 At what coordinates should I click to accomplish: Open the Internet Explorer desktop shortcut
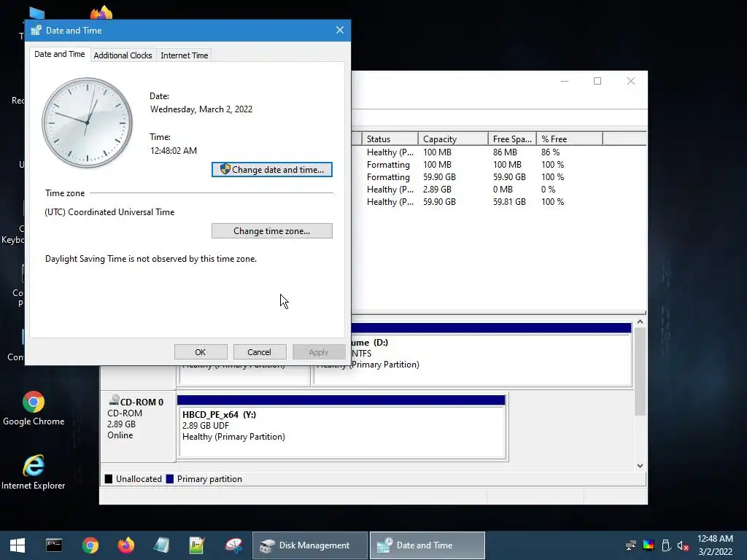tap(34, 472)
